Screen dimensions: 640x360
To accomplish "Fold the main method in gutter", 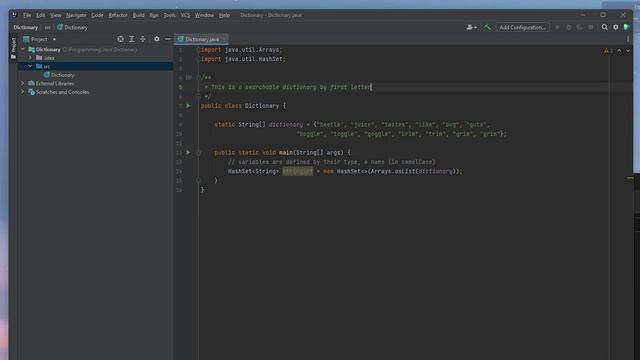I will click(199, 152).
